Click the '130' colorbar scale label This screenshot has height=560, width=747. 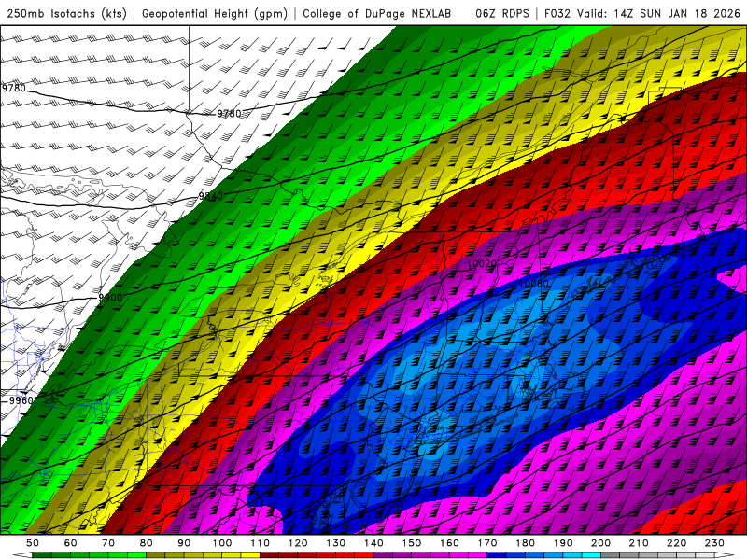[335, 543]
